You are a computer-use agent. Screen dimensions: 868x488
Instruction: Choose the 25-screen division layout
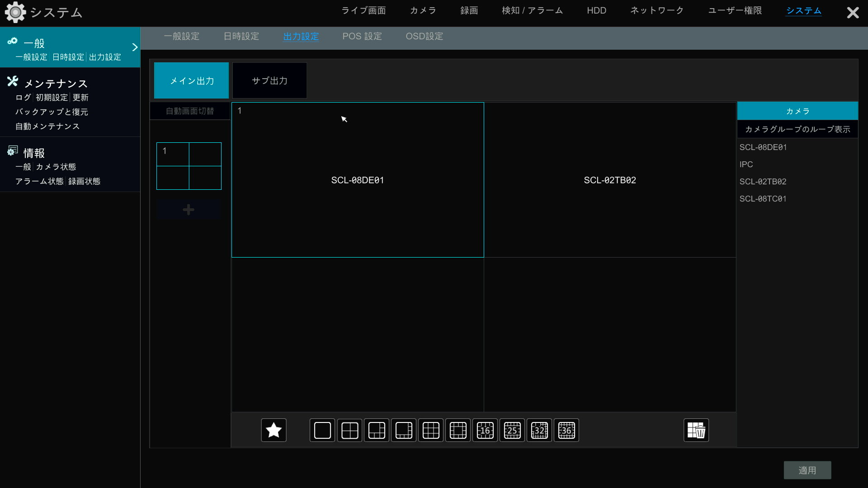[x=512, y=430]
